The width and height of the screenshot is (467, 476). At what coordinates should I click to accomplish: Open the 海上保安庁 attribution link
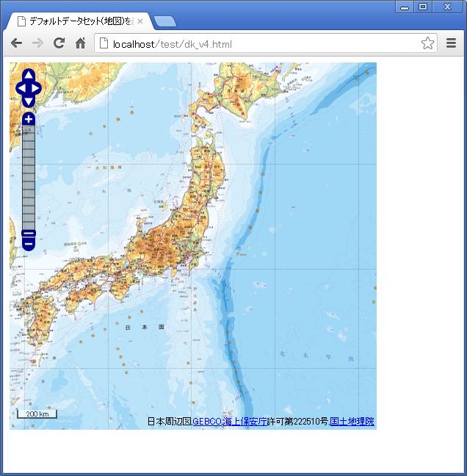245,422
